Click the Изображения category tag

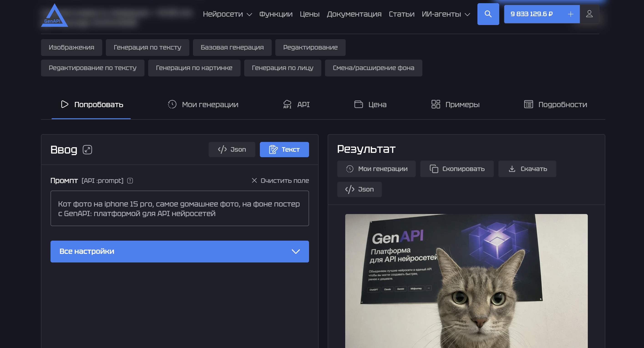(71, 48)
